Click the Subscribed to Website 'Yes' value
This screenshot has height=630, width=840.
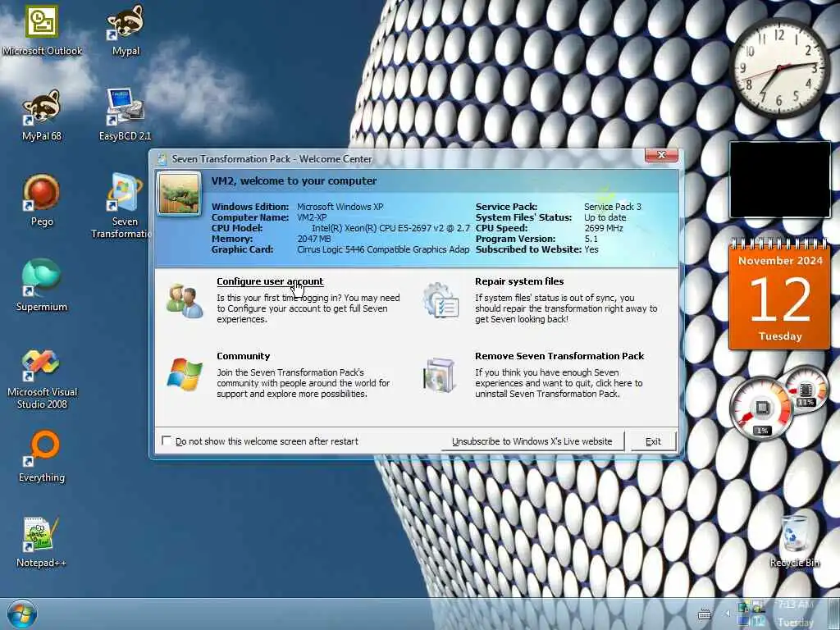[x=591, y=249]
